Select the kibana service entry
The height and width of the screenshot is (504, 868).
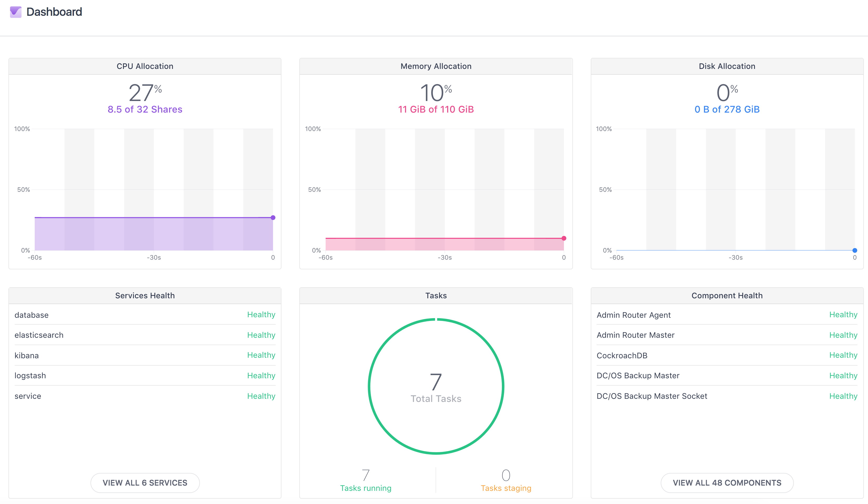[27, 356]
